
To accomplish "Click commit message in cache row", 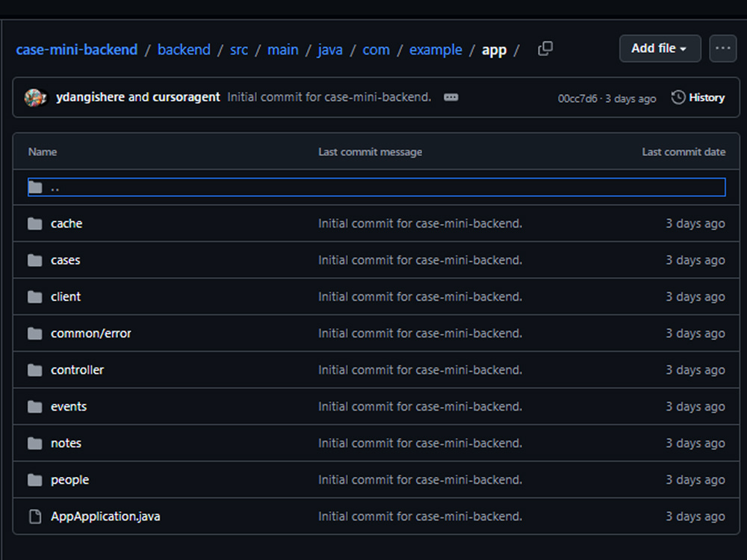I will tap(420, 223).
